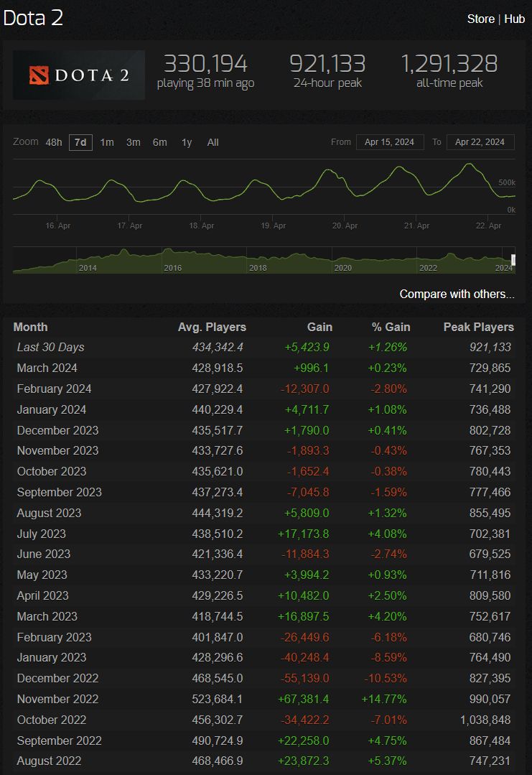This screenshot has width=532, height=775.
Task: Click the navigator right range handle
Action: click(513, 260)
